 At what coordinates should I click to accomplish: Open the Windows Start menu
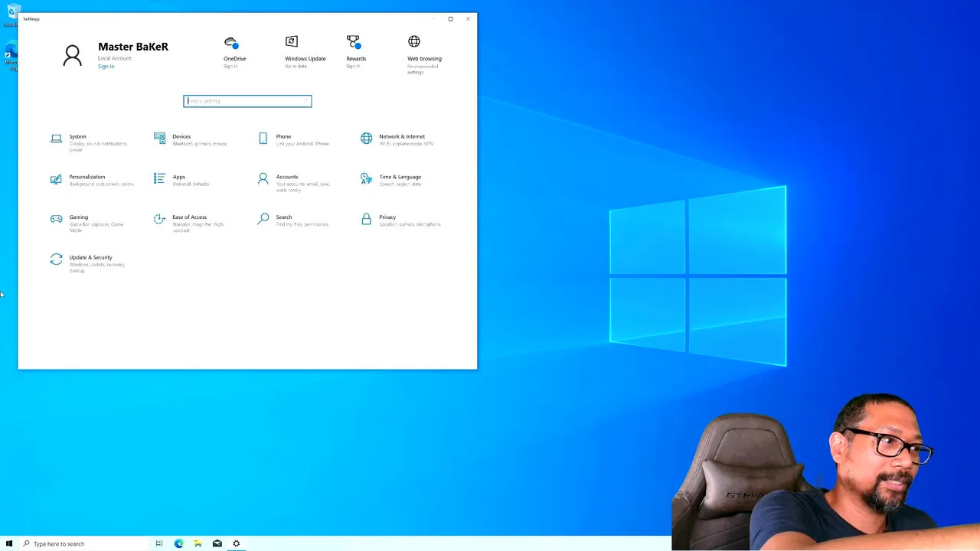pyautogui.click(x=9, y=543)
